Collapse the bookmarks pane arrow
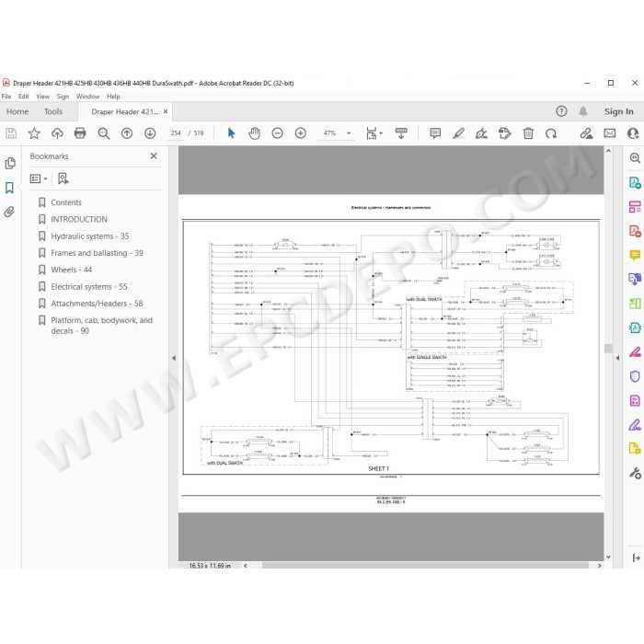Screen dimensions: 644x644 pos(174,358)
